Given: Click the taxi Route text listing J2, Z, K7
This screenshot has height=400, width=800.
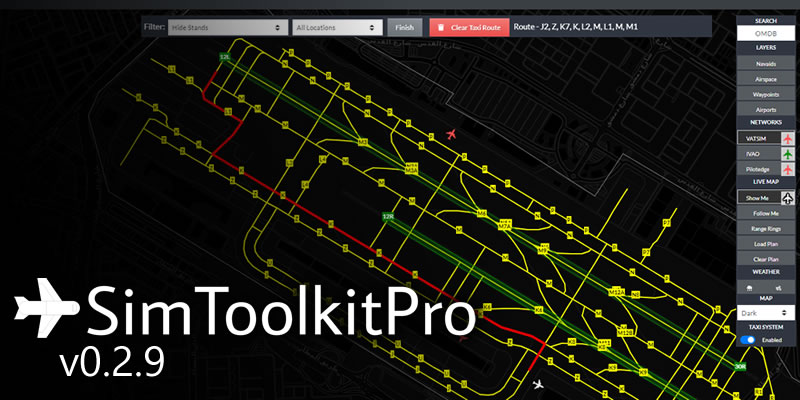Looking at the screenshot, I should [x=576, y=27].
